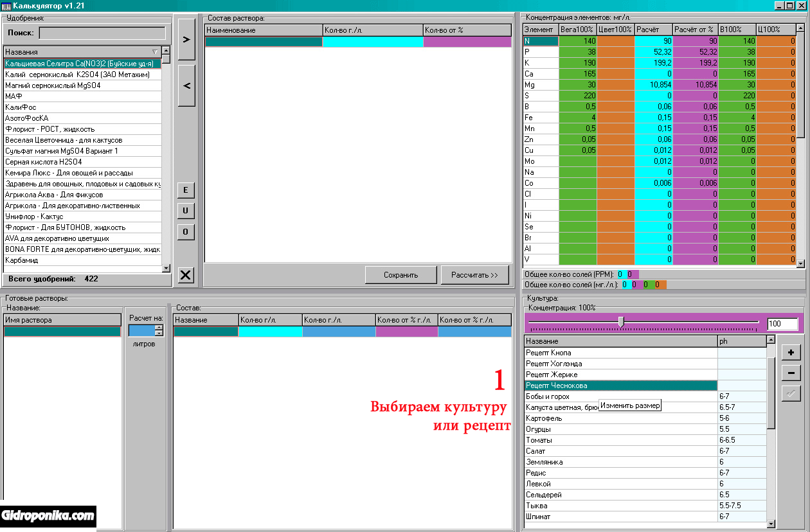
Task: Select КалиФос fertilizer
Action: [x=82, y=107]
